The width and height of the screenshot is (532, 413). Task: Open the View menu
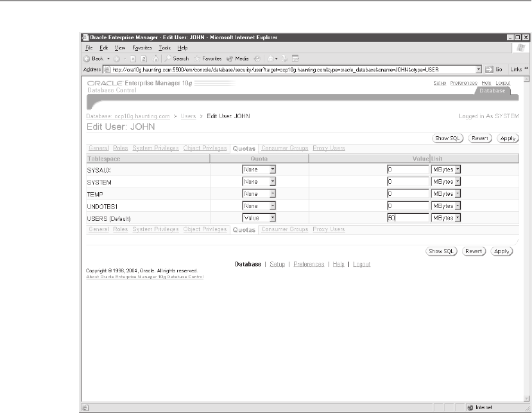point(120,48)
